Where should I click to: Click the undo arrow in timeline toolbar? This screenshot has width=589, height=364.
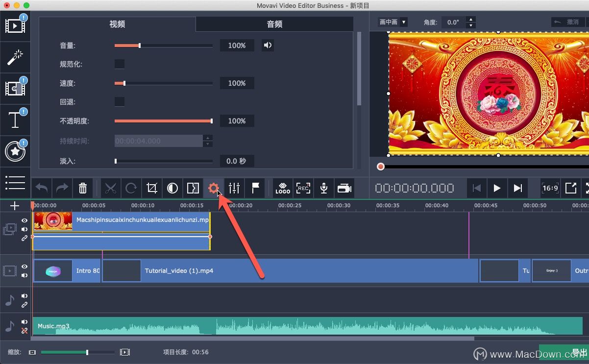[42, 188]
